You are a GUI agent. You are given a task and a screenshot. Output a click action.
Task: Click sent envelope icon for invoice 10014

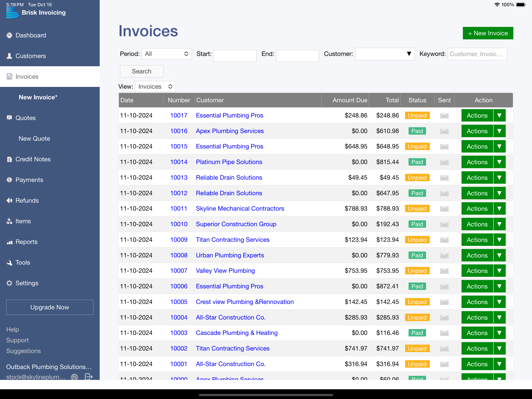coord(444,162)
